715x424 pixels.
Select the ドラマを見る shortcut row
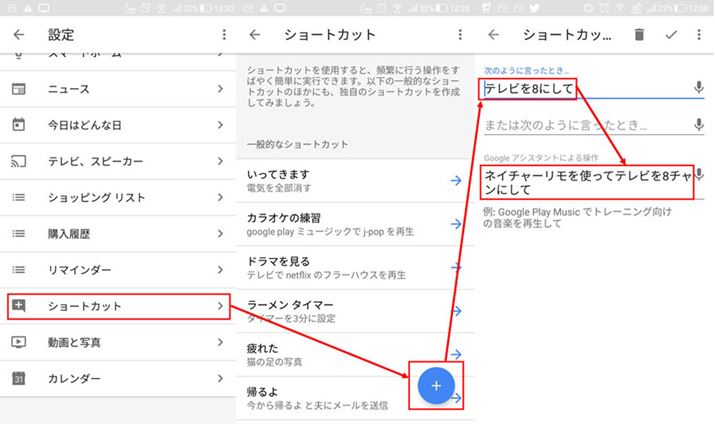[355, 268]
